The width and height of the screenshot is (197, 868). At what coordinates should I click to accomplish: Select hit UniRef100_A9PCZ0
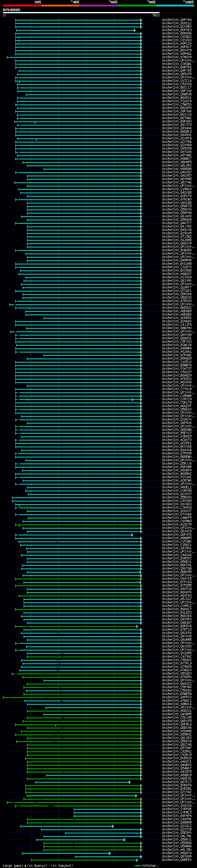pyautogui.click(x=177, y=43)
